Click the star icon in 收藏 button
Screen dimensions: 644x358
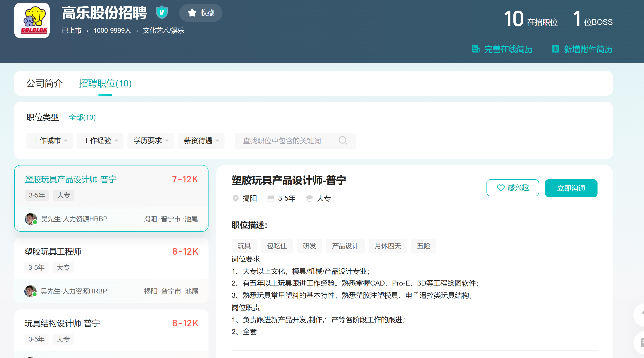192,13
